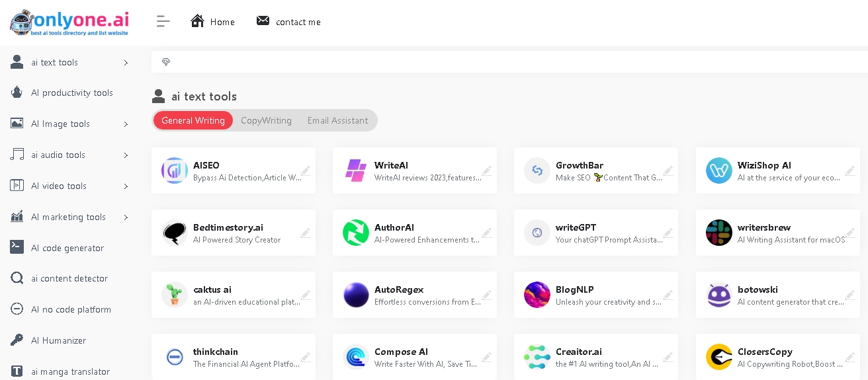Click the search bar bulb icon
The image size is (868, 380).
pyautogui.click(x=166, y=61)
